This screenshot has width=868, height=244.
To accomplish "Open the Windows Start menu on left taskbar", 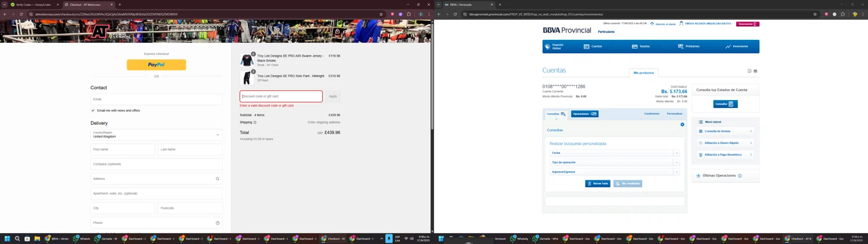I will [x=8, y=238].
